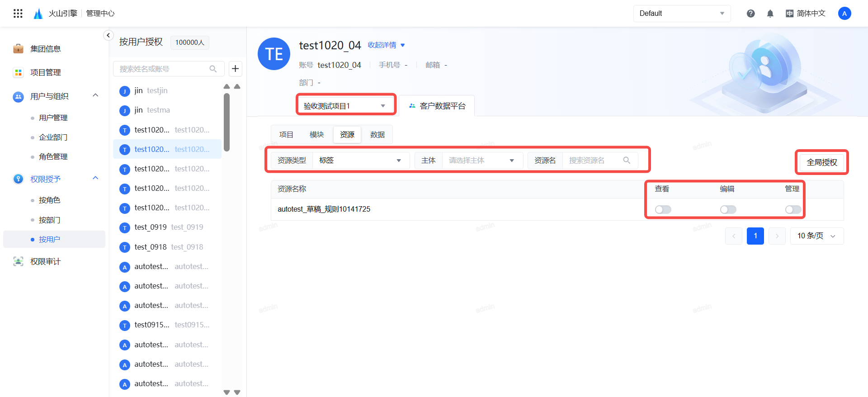The width and height of the screenshot is (868, 397).
Task: Focus the 搜索资源名 input field
Action: click(600, 161)
